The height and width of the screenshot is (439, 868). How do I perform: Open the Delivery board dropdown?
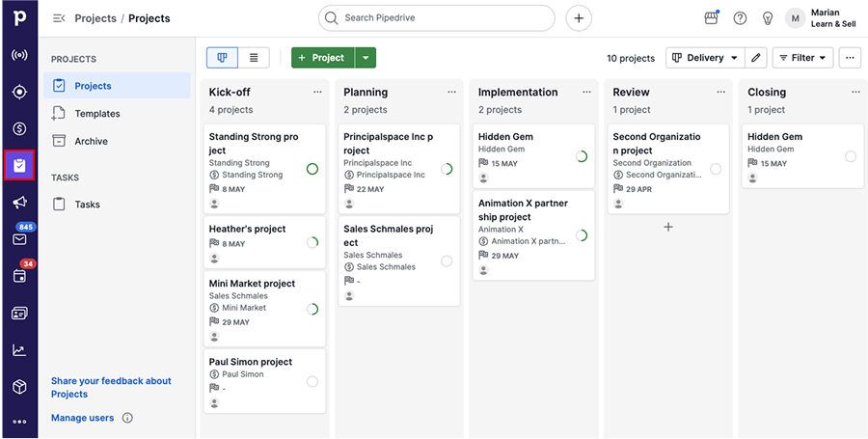point(705,58)
